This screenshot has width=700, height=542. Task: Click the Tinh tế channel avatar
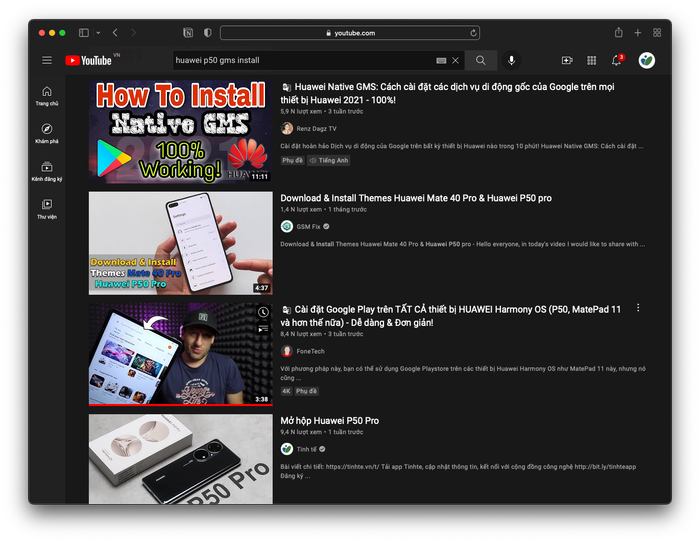[287, 449]
